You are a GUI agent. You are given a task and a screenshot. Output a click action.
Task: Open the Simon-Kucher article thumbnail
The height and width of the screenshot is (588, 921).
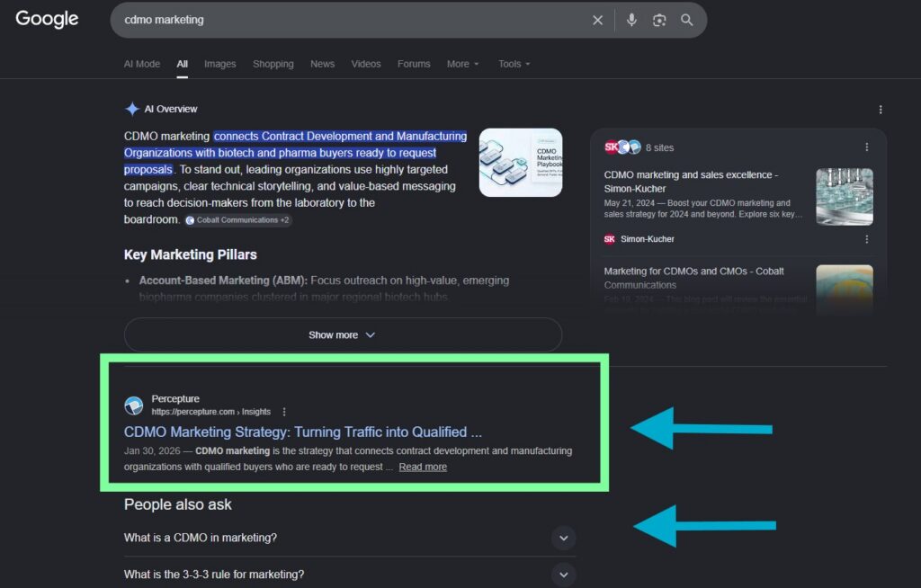(844, 197)
